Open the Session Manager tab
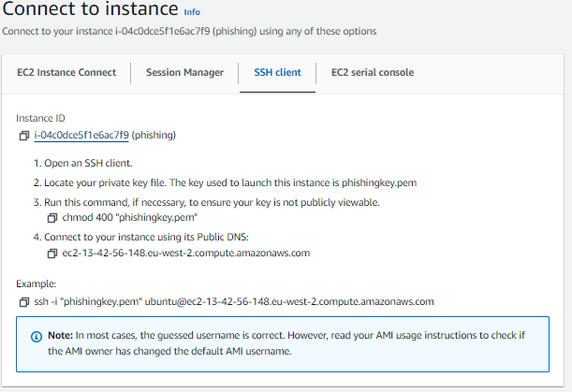Image resolution: width=572 pixels, height=392 pixels. 184,73
